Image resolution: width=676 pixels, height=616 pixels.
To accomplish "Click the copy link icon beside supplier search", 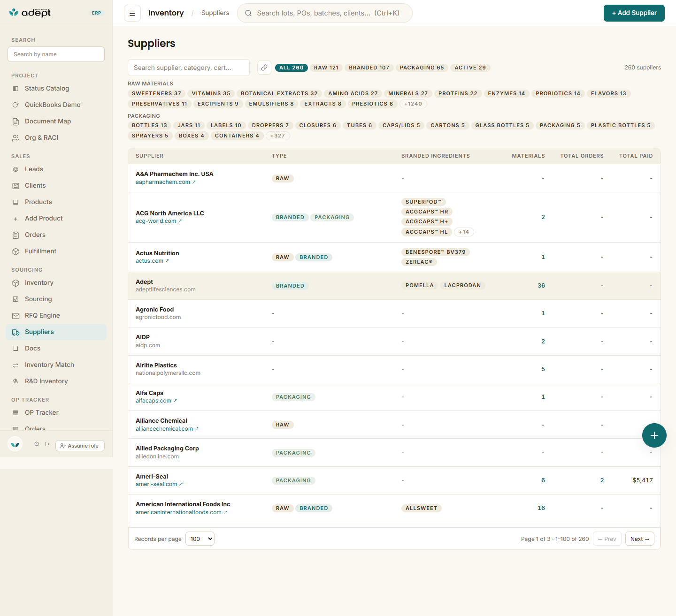I will pos(264,68).
